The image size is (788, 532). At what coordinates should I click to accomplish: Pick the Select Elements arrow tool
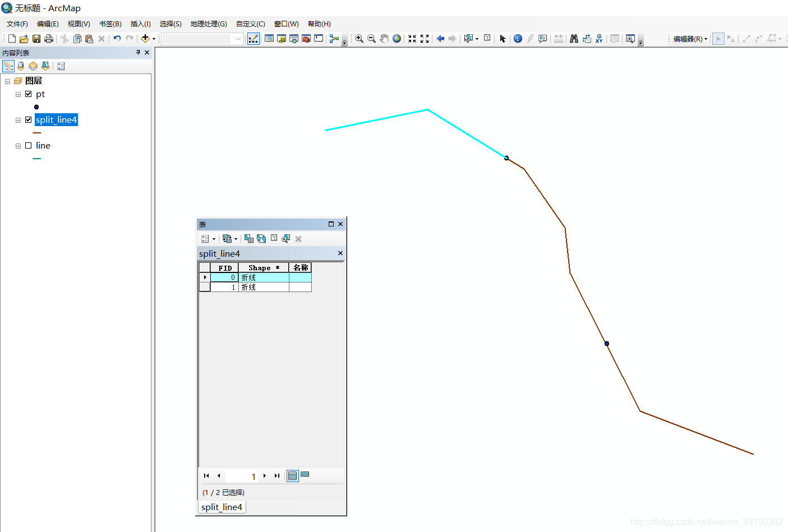tap(503, 39)
